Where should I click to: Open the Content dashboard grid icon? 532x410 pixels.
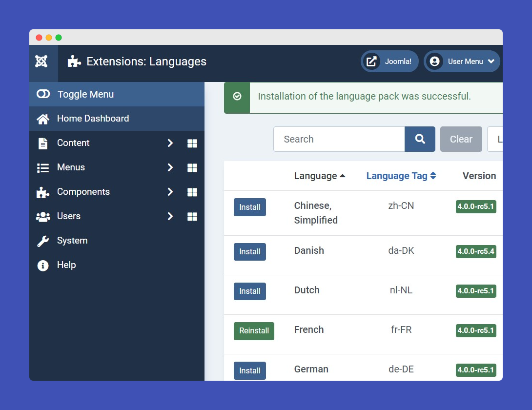[192, 143]
